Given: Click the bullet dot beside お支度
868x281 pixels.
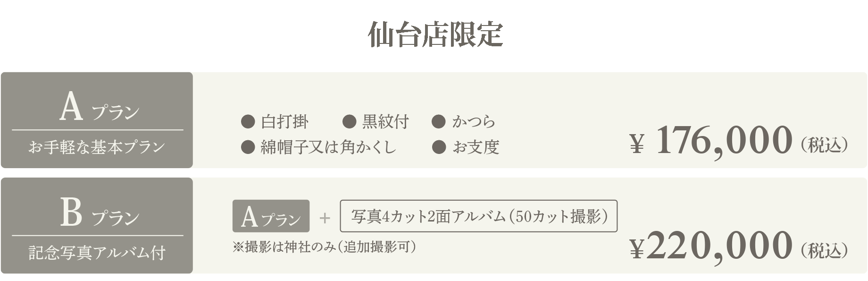Looking at the screenshot, I should (439, 147).
